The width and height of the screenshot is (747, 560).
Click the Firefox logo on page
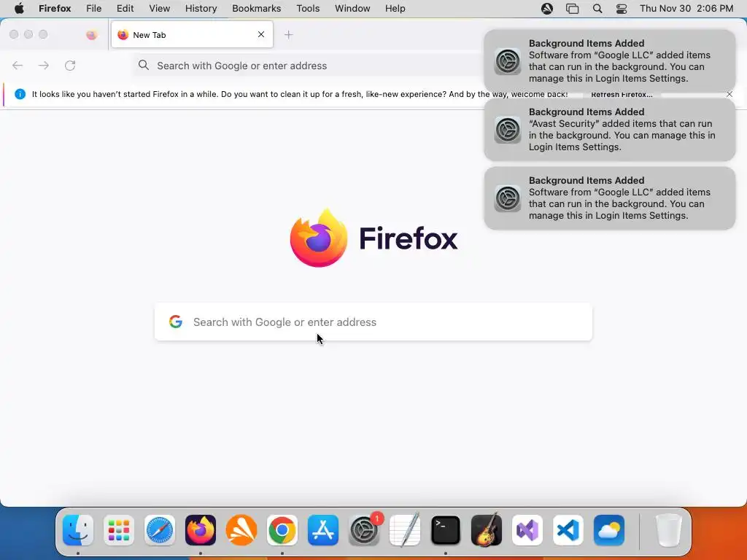coord(319,238)
